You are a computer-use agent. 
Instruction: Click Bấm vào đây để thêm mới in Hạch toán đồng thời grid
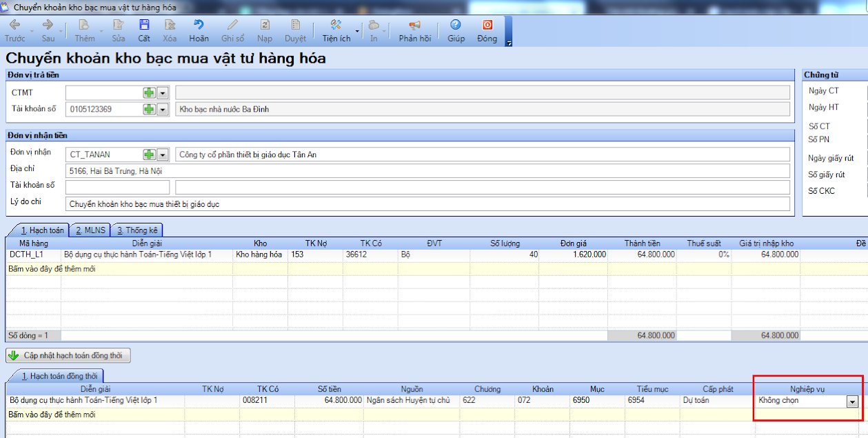tap(52, 415)
